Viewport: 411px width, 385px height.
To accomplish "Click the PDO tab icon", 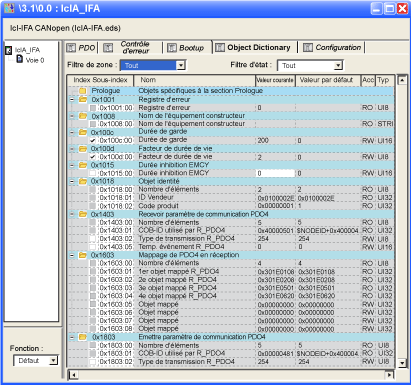I will (71, 48).
